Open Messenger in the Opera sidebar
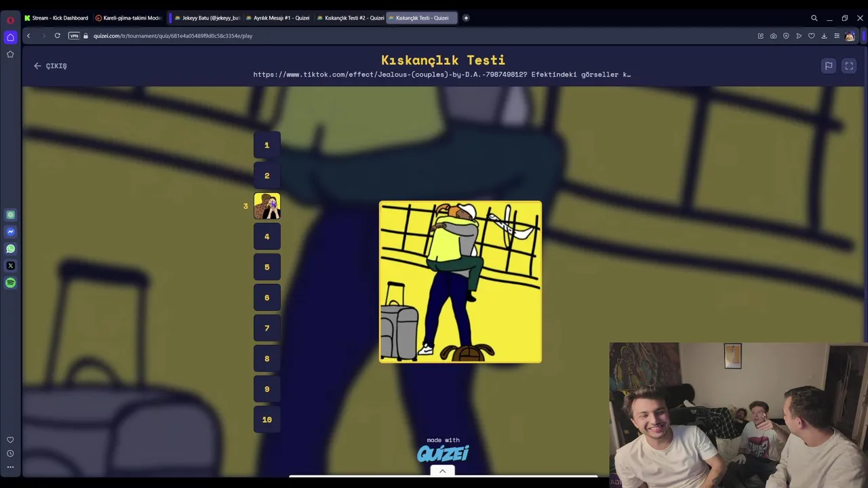This screenshot has height=488, width=868. (10, 232)
